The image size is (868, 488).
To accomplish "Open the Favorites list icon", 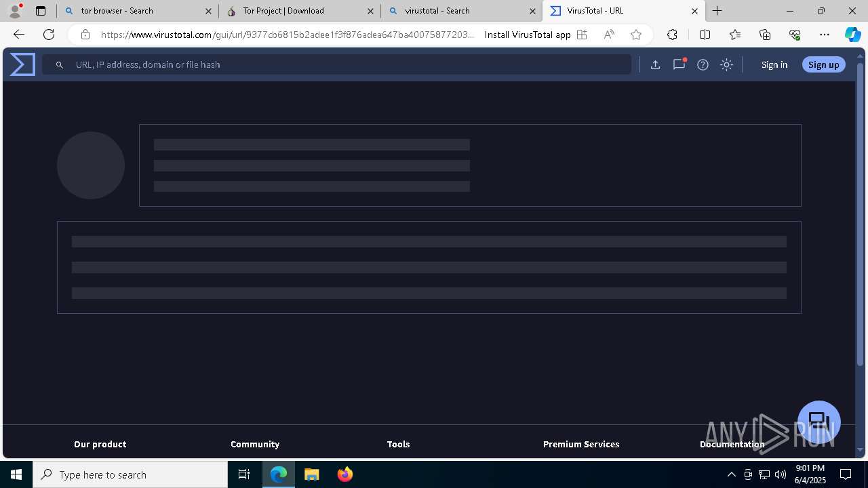I will point(735,35).
